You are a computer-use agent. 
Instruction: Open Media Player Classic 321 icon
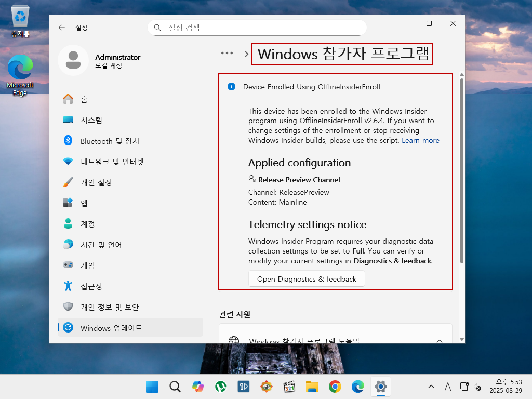coord(289,387)
